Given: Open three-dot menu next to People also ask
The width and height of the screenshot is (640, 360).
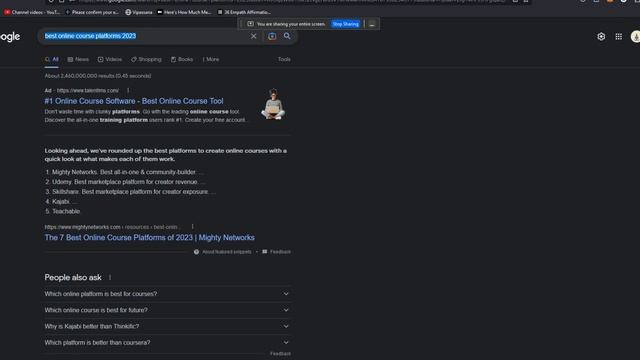Looking at the screenshot, I should point(110,278).
